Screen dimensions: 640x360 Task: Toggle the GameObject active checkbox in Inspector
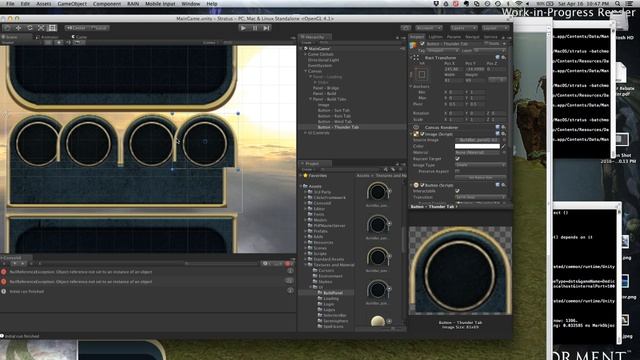(x=422, y=44)
